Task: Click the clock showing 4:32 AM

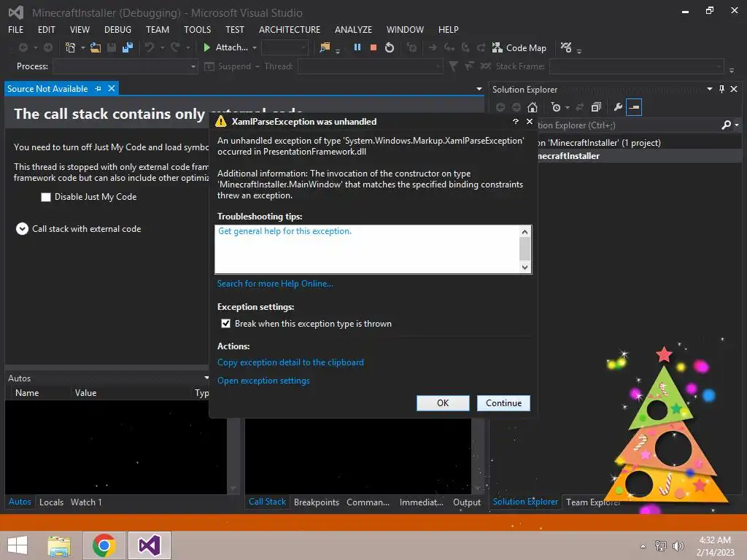Action: [x=715, y=540]
